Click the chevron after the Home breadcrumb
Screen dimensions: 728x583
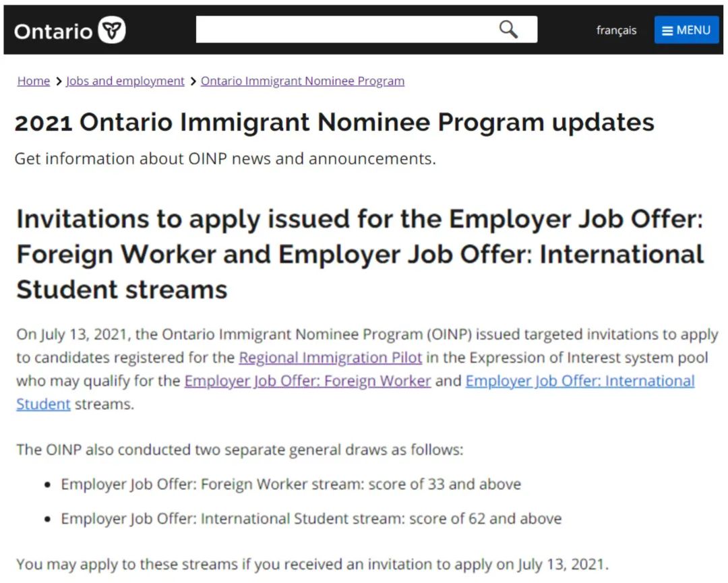coord(59,82)
